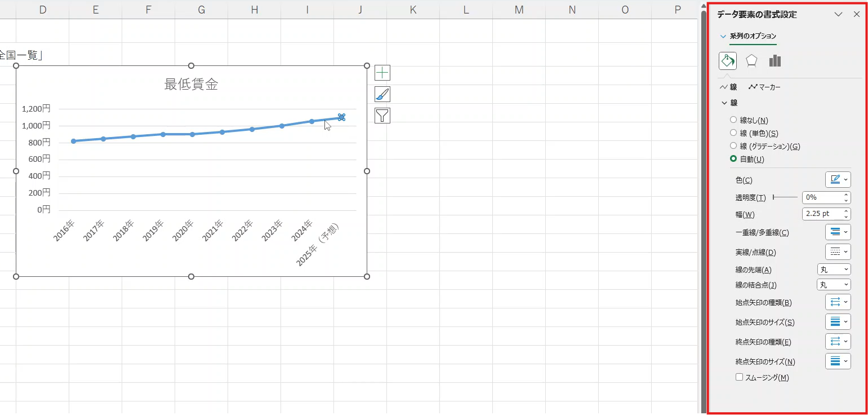Open the 色 line color picker
Viewport: 868px width, 415px height.
(838, 180)
